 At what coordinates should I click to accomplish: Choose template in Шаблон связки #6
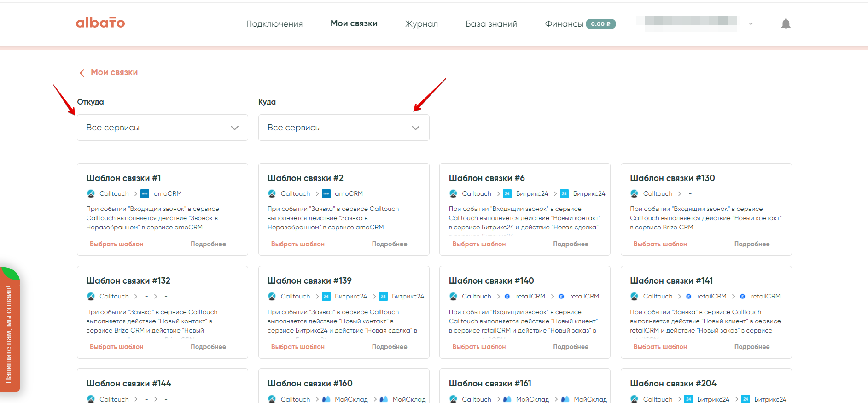(479, 244)
